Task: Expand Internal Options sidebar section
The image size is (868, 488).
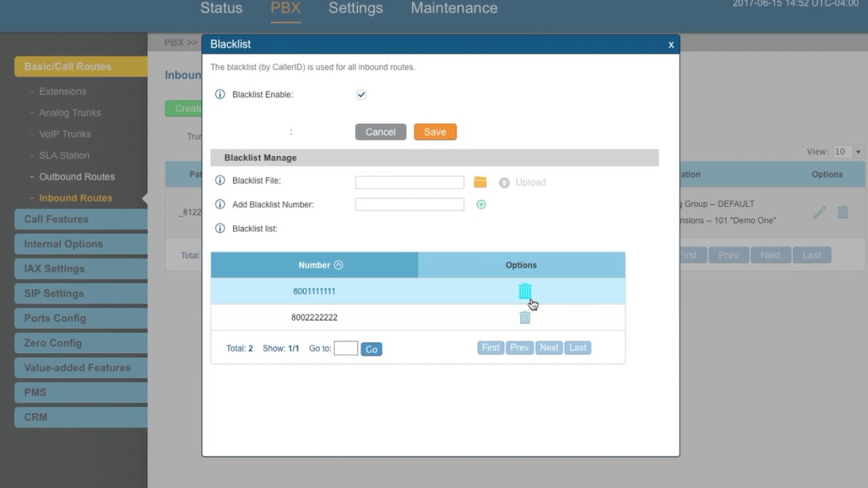Action: click(81, 244)
